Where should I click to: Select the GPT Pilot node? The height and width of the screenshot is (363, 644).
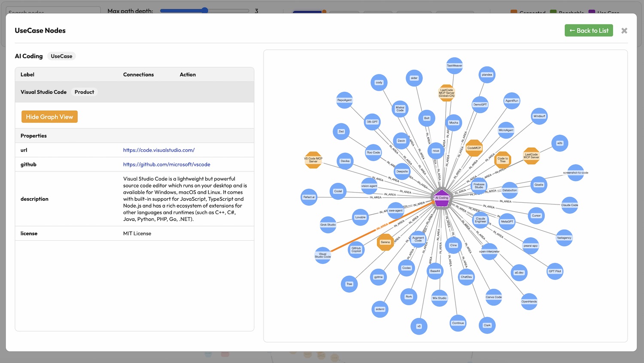pos(555,271)
